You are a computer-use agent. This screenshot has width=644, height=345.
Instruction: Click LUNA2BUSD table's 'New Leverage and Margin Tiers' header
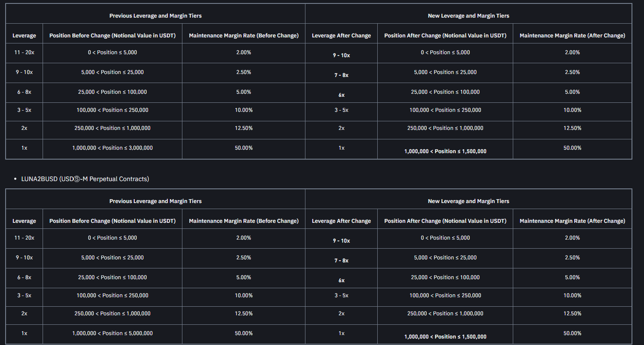coord(468,201)
